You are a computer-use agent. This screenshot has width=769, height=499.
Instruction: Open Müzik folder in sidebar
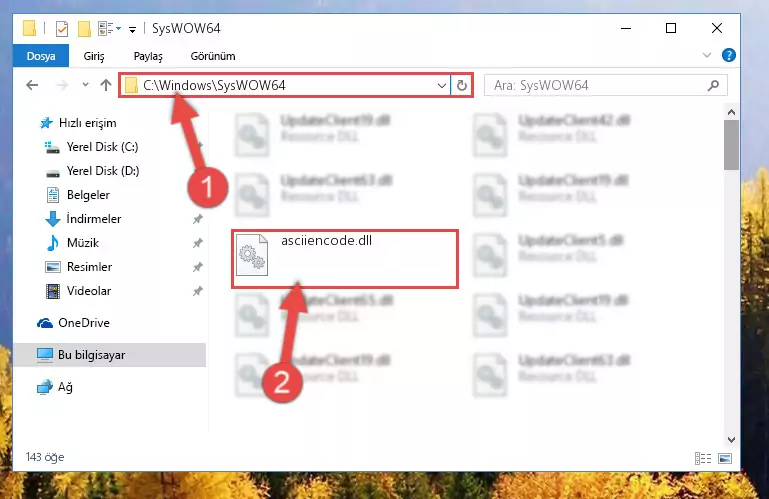click(83, 243)
